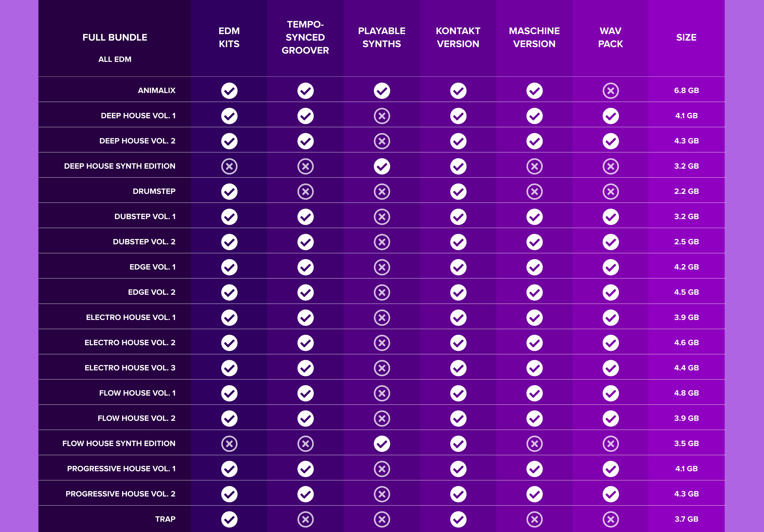Click Flow House Synth Edition EDM Kits cross
This screenshot has width=764, height=532.
click(x=229, y=444)
